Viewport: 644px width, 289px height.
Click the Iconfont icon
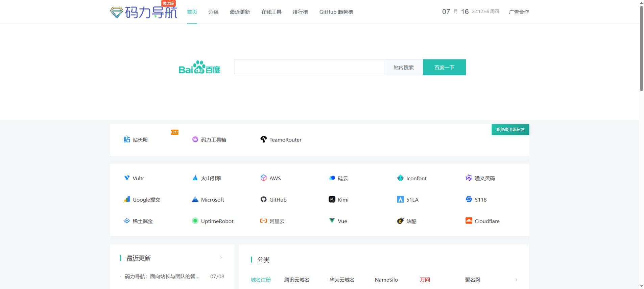click(400, 178)
